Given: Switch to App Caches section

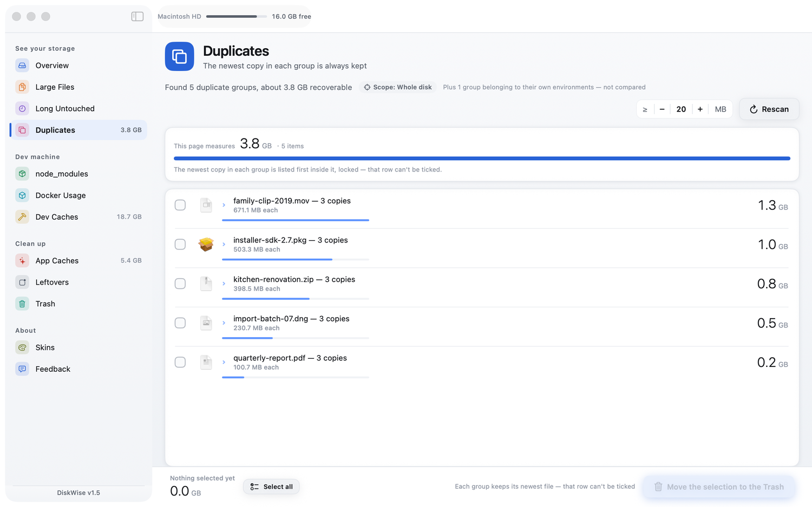Looking at the screenshot, I should pyautogui.click(x=78, y=261).
